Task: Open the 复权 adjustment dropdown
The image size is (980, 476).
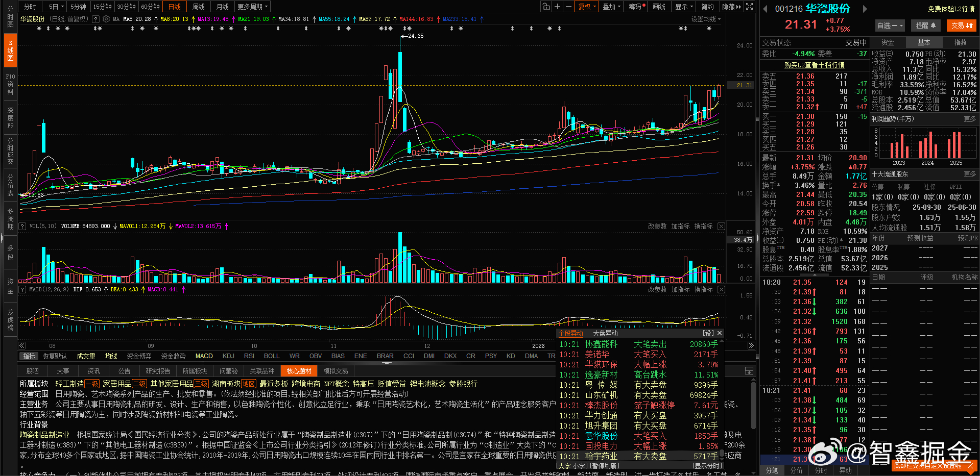Action: click(x=587, y=7)
